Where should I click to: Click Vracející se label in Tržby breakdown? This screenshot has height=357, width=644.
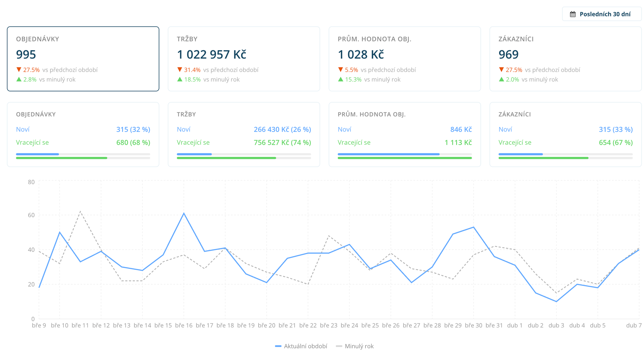pos(193,142)
